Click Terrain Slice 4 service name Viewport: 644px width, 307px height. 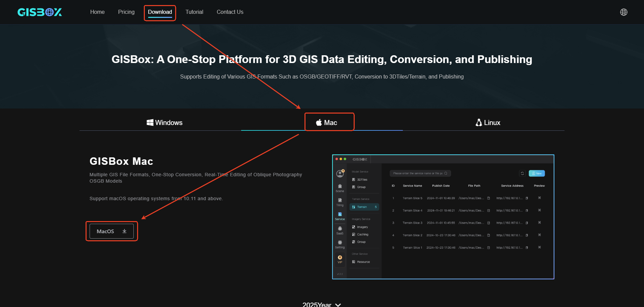412,211
